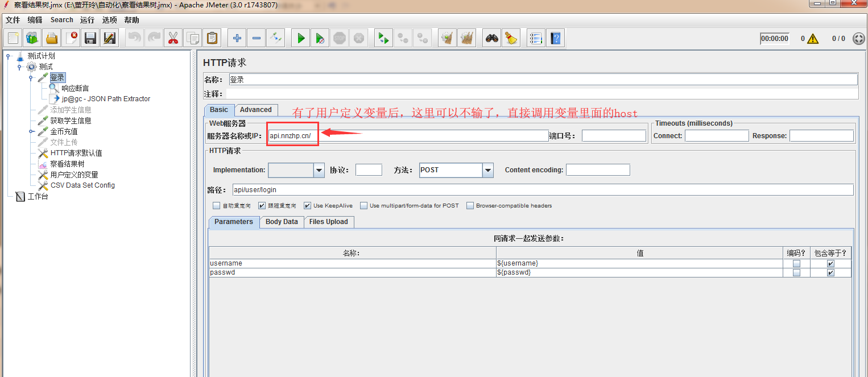Click the Clear broom icon
868x377 pixels.
coord(448,38)
